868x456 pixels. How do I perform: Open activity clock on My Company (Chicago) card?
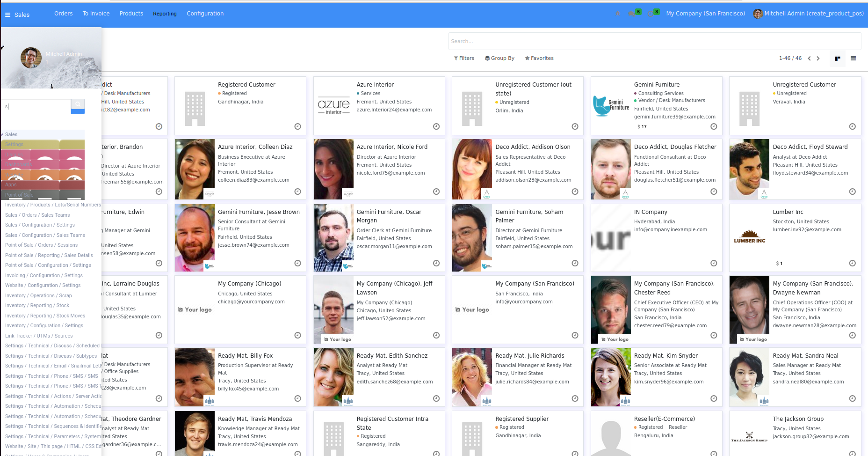(x=297, y=335)
